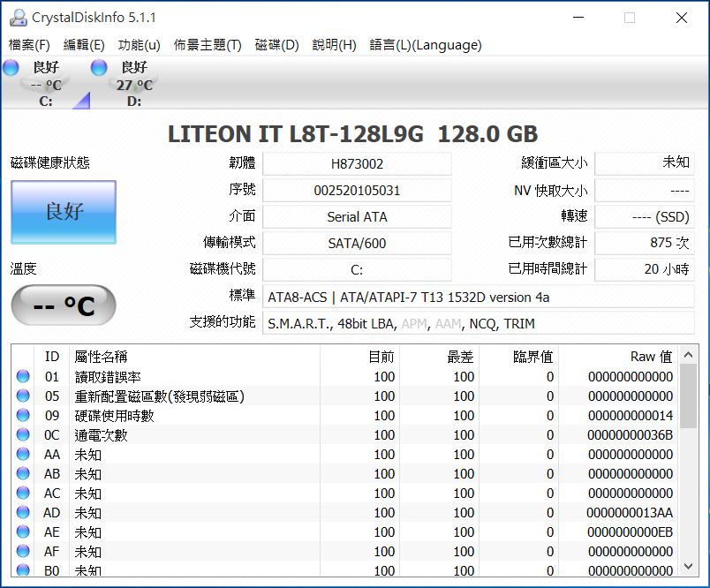Select the 讀取錯誤率 attribute row
The height and width of the screenshot is (588, 710).
click(x=345, y=376)
